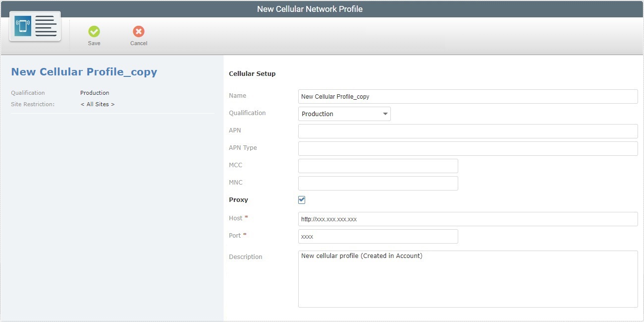Click the Site Restriction value All Sites
This screenshot has height=322, width=644.
(97, 104)
